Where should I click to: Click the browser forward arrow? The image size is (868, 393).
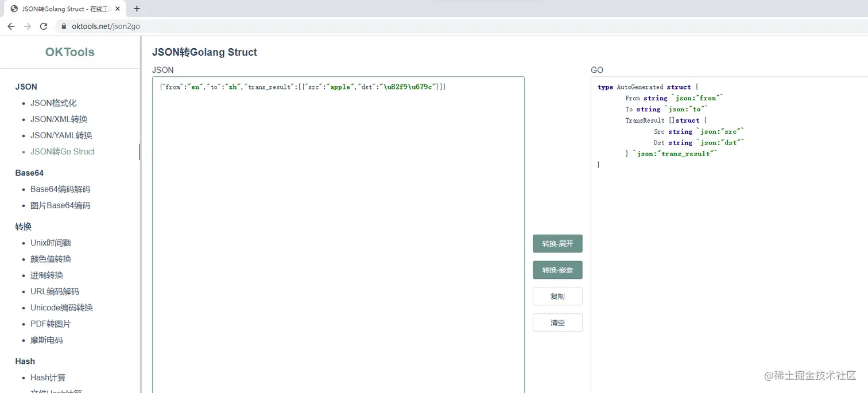[x=27, y=26]
